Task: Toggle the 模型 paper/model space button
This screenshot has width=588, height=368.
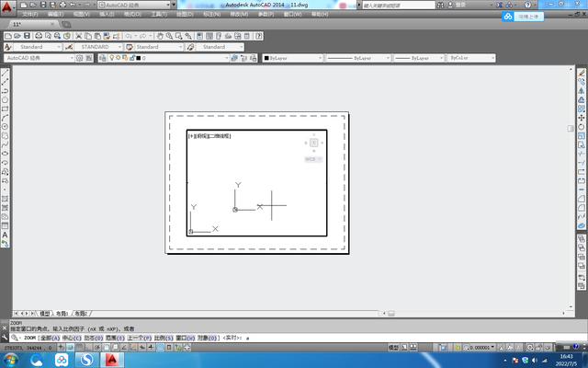Action: coord(394,349)
